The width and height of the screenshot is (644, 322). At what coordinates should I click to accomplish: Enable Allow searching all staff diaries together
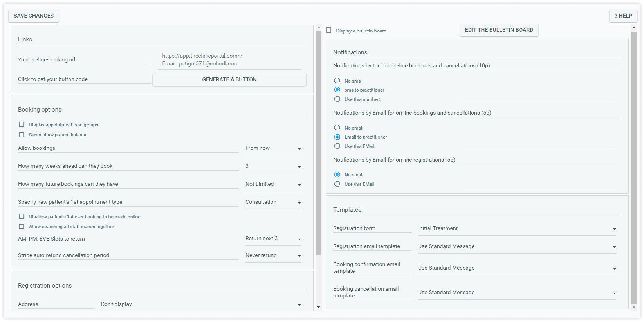click(22, 226)
